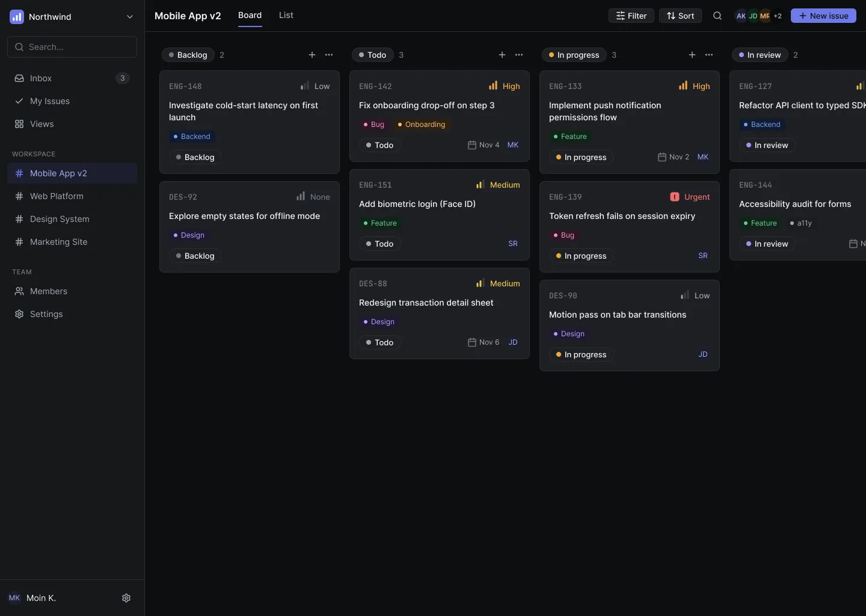Click the SR assignee on ENG-151
Screen dimensions: 866x616
(x=513, y=244)
